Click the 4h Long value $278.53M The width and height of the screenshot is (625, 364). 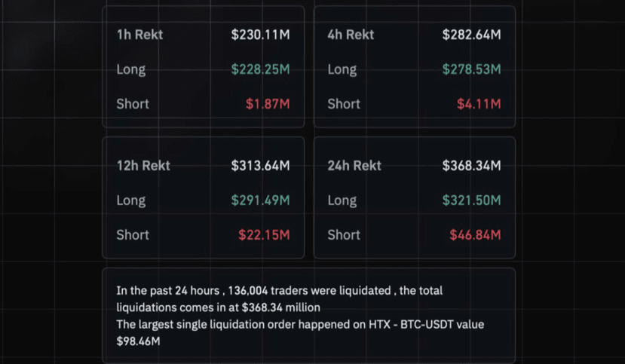pos(471,69)
